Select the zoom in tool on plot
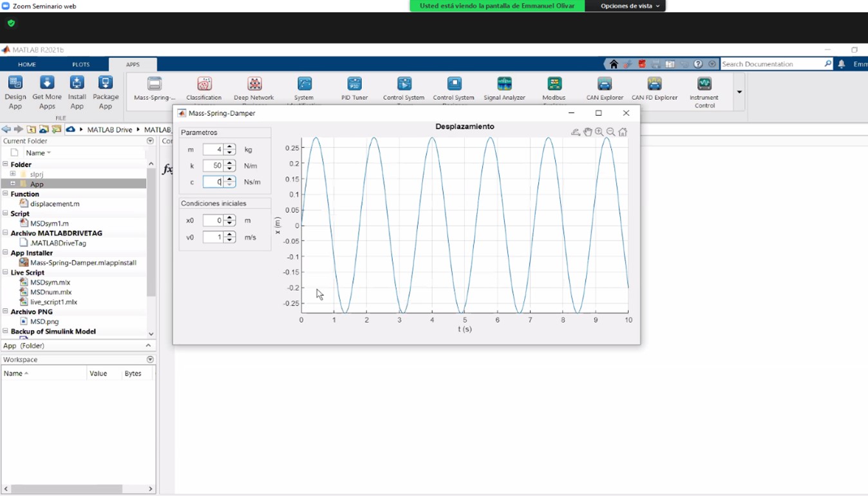The height and width of the screenshot is (496, 868). (599, 132)
